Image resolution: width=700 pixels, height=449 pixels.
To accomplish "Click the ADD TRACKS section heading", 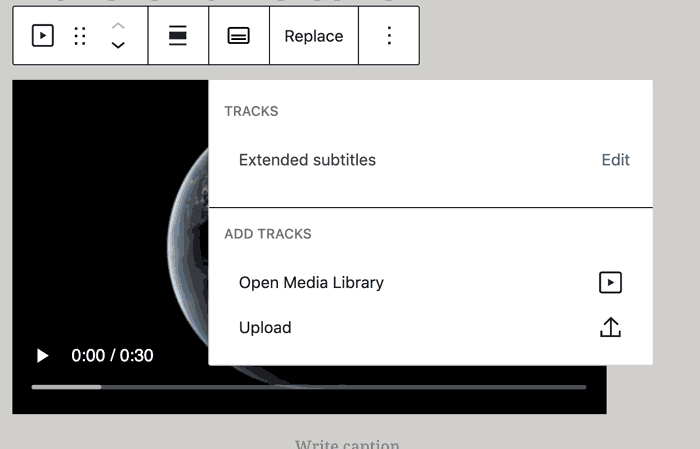I will point(268,234).
